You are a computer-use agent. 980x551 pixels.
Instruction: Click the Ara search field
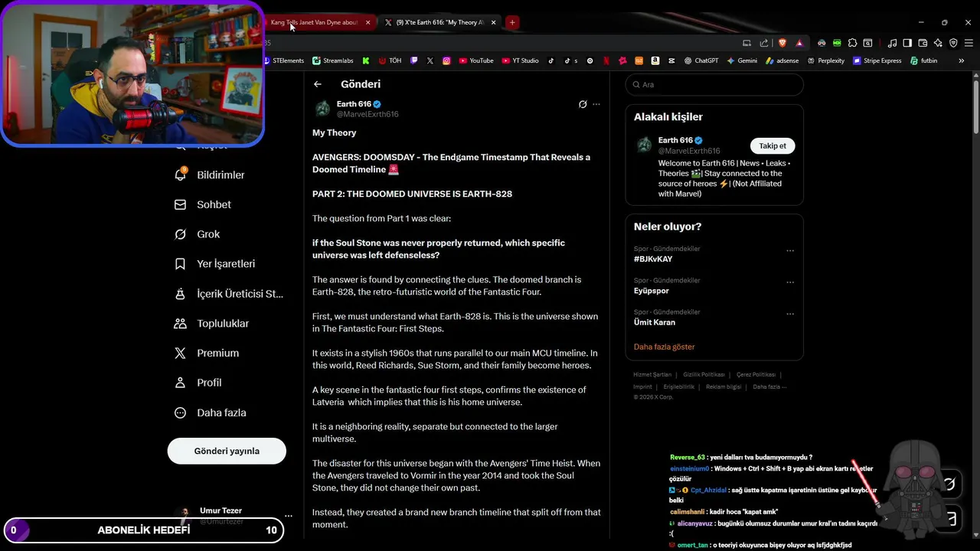tap(714, 85)
